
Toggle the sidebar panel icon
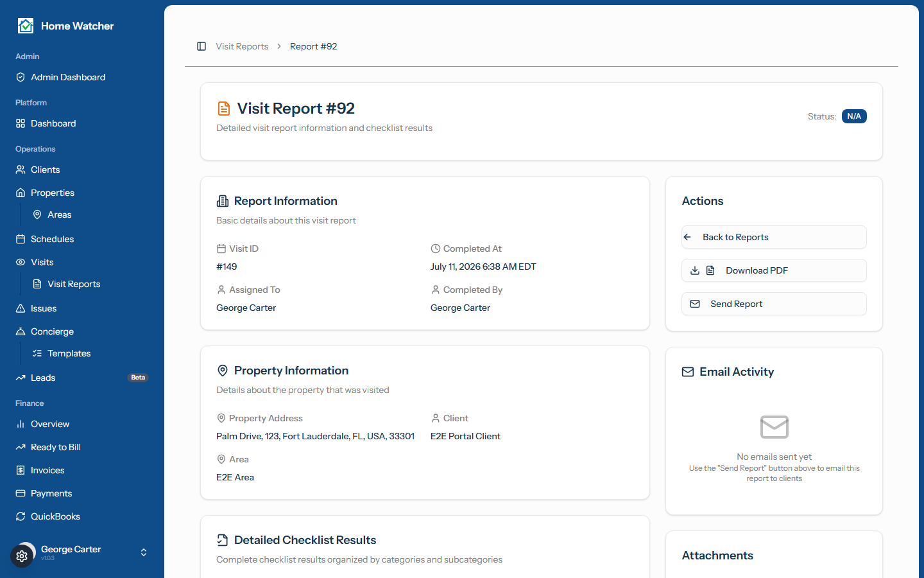click(x=201, y=46)
